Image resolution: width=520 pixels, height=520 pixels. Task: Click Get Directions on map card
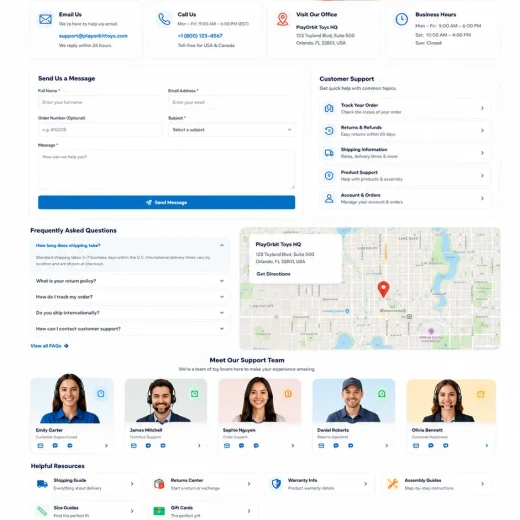pos(273,274)
